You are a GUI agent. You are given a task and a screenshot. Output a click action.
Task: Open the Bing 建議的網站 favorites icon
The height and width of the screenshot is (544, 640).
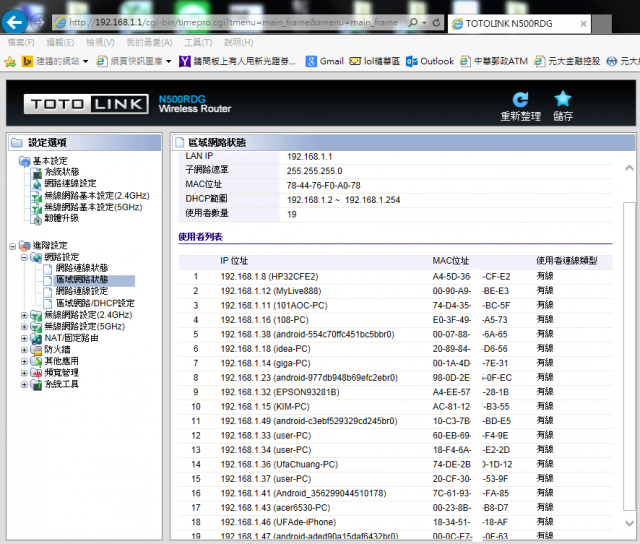tap(27, 62)
